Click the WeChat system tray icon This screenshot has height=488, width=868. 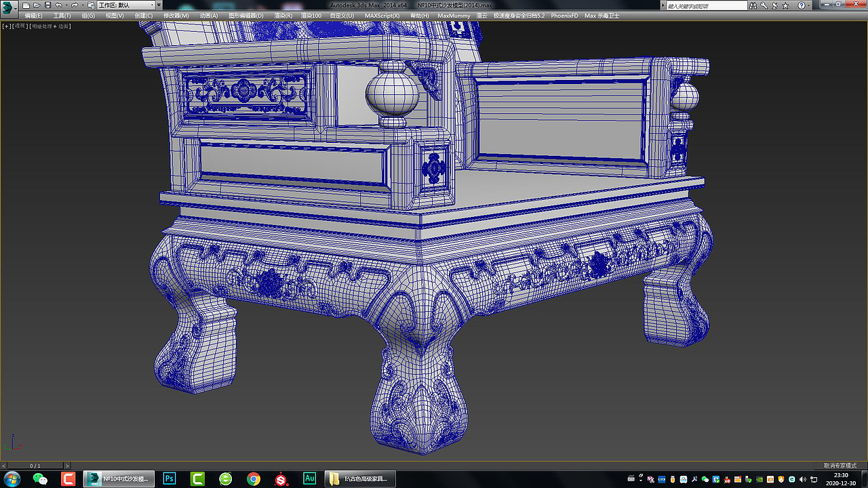pos(705,480)
